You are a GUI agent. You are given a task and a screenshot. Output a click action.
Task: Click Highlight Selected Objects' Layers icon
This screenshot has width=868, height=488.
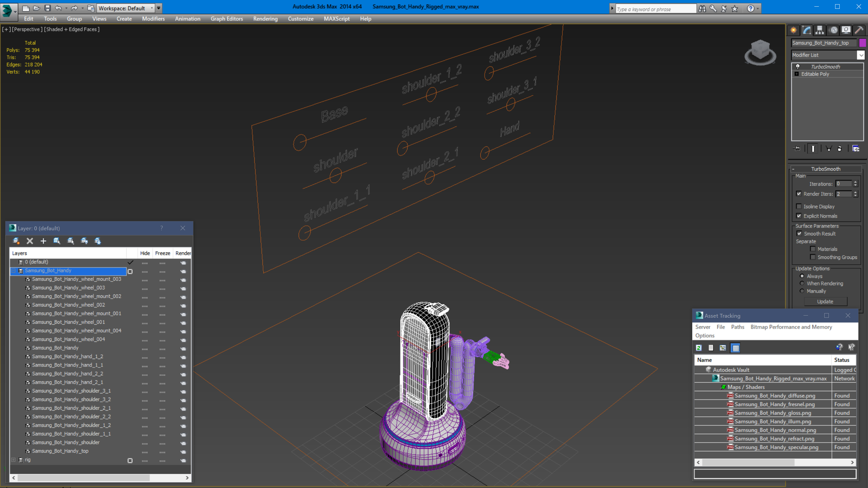tap(71, 241)
